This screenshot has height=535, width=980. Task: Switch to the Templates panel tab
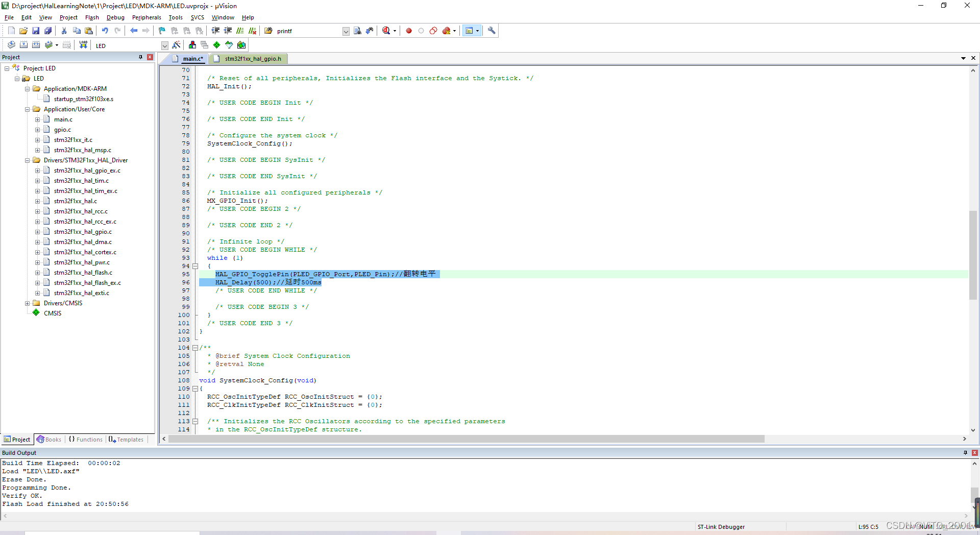[x=126, y=440]
